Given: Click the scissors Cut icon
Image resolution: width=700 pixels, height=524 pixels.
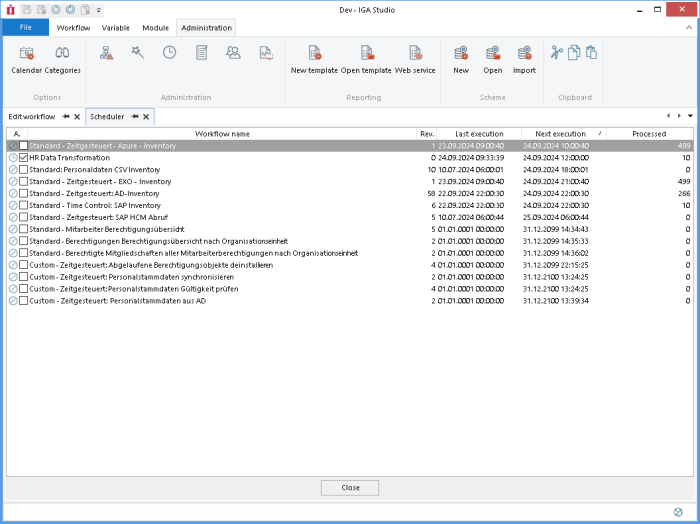Looking at the screenshot, I should (557, 52).
